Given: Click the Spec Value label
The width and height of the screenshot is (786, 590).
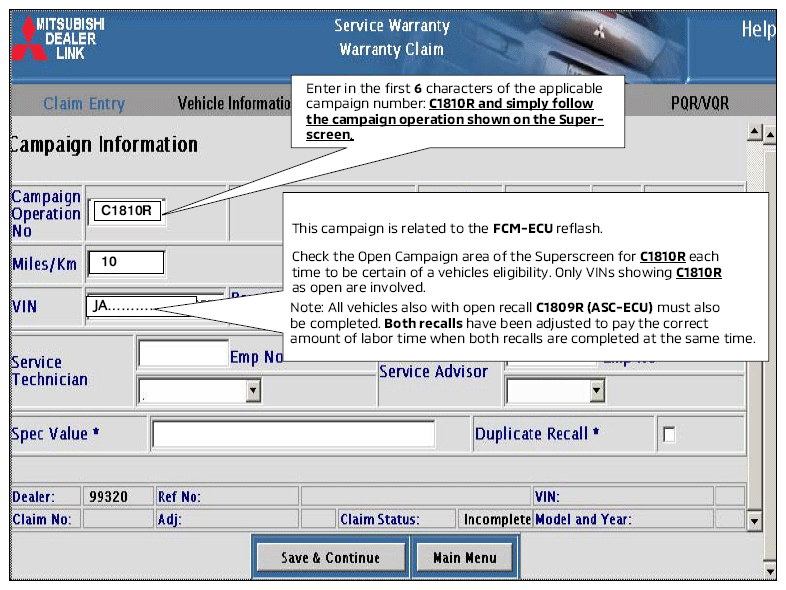Looking at the screenshot, I should 55,434.
